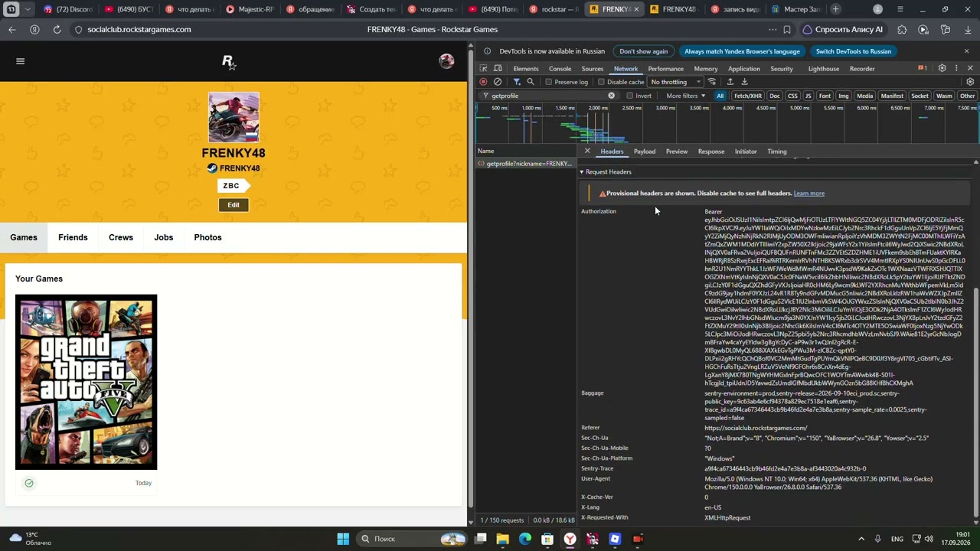The height and width of the screenshot is (551, 980).
Task: Tick the Invert filter checkbox
Action: pyautogui.click(x=630, y=96)
